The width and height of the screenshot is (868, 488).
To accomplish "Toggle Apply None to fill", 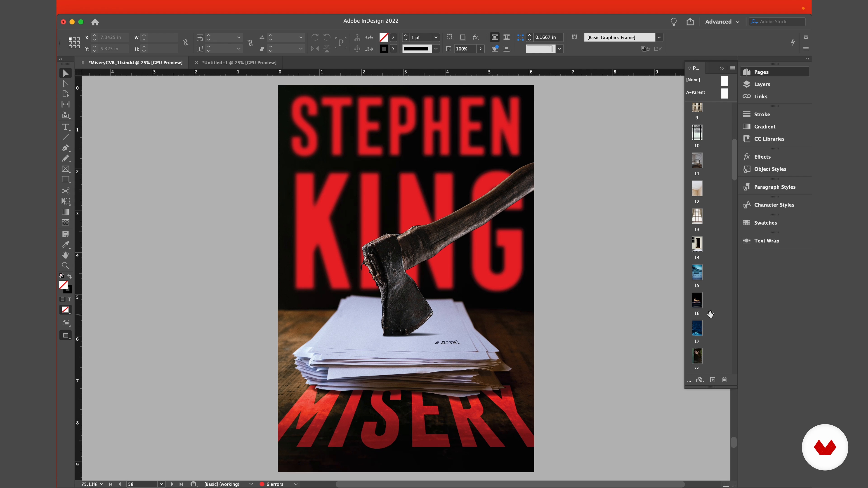I will (x=65, y=310).
